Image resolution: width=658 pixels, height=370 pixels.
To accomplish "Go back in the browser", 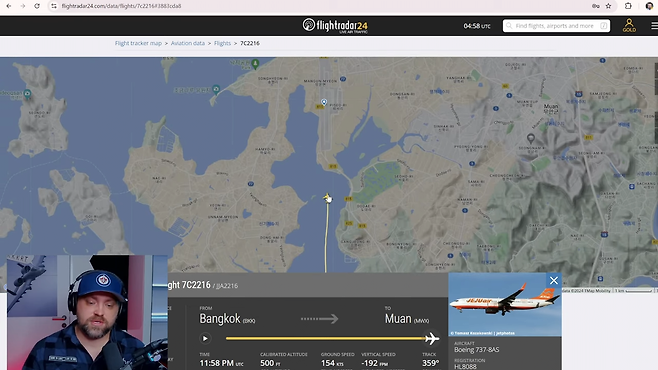I will click(8, 6).
